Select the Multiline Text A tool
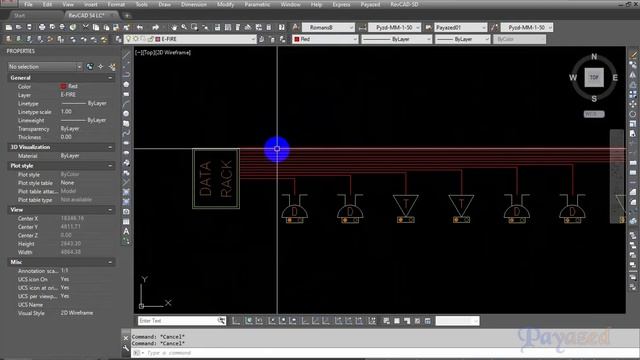This screenshot has width=640, height=360. coord(126,231)
